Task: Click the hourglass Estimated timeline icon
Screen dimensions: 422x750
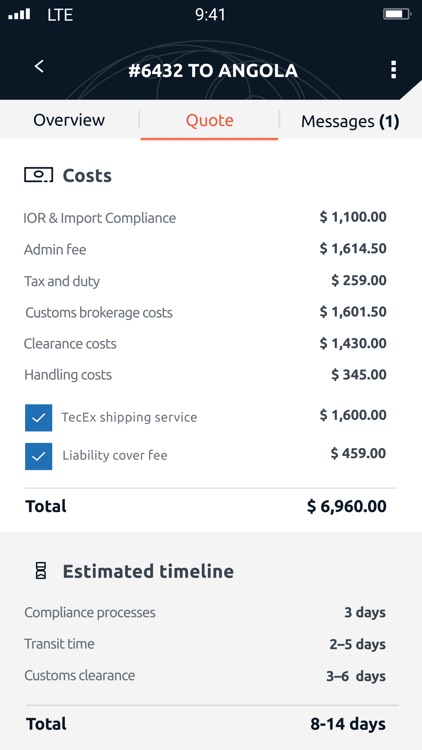Action: 41,571
